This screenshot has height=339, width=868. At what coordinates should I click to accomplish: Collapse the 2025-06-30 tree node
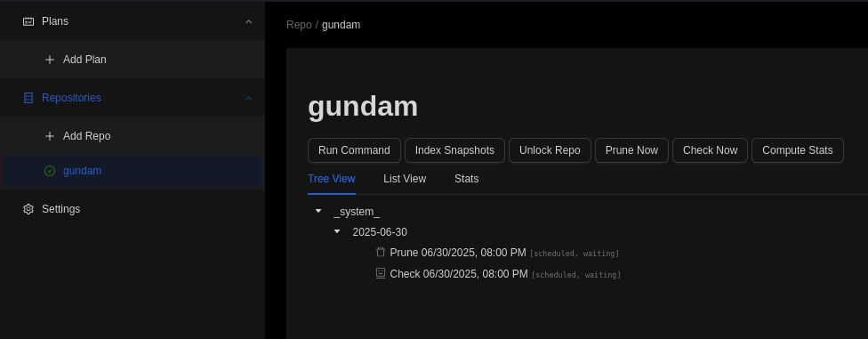337,231
